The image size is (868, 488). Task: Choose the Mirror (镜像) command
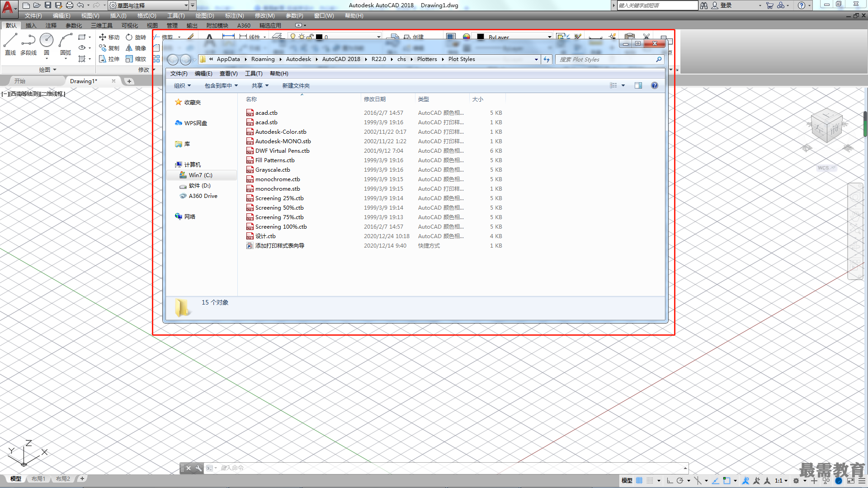coord(136,48)
